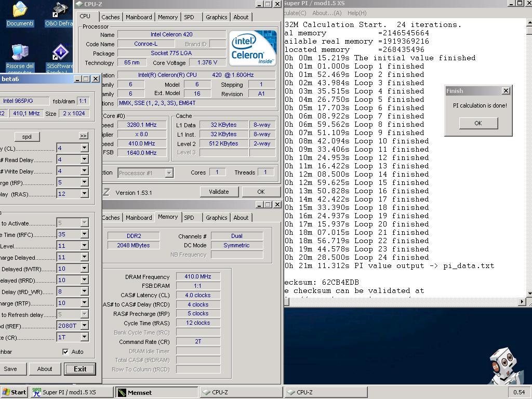Screen dimensions: 532x399
Task: Close the Finish dialog with X
Action: point(506,90)
